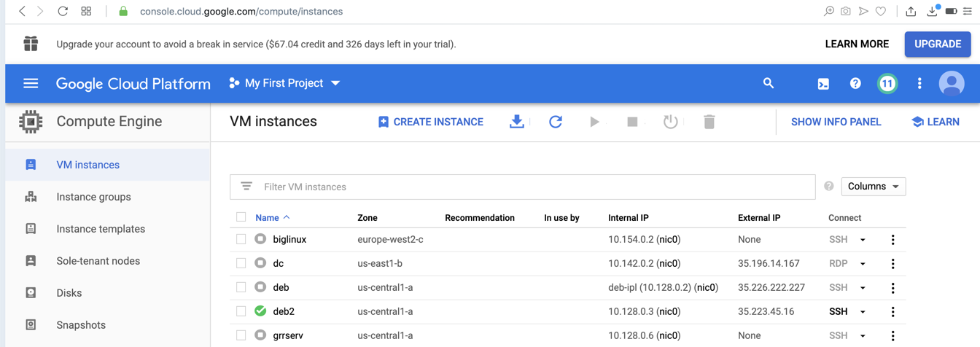Tick the checkbox for deb2 instance

[241, 311]
